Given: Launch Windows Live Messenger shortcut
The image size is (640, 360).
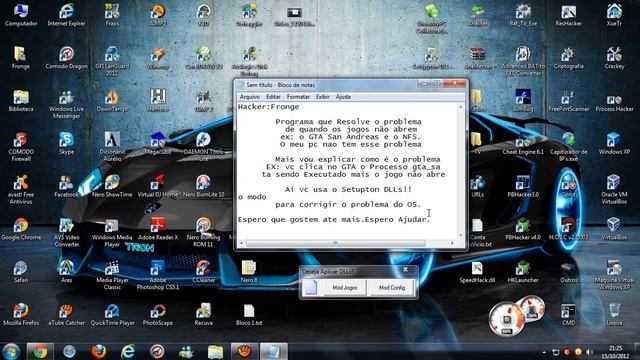Looking at the screenshot, I should (67, 104).
